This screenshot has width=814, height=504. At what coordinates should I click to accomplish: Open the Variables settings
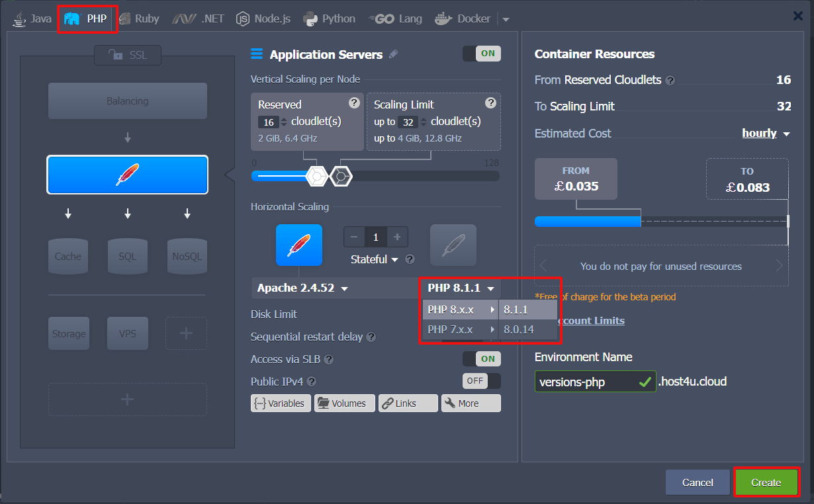tap(281, 403)
